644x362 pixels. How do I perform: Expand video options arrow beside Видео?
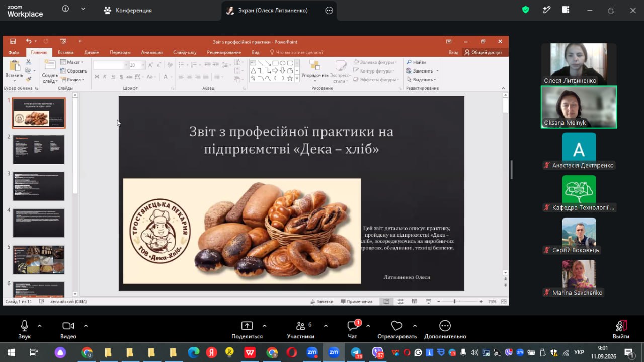tap(86, 326)
